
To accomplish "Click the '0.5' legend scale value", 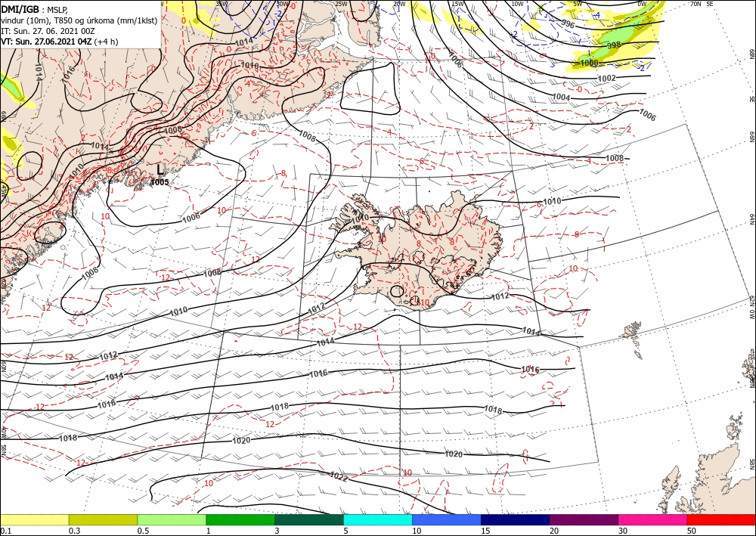I will click(143, 531).
